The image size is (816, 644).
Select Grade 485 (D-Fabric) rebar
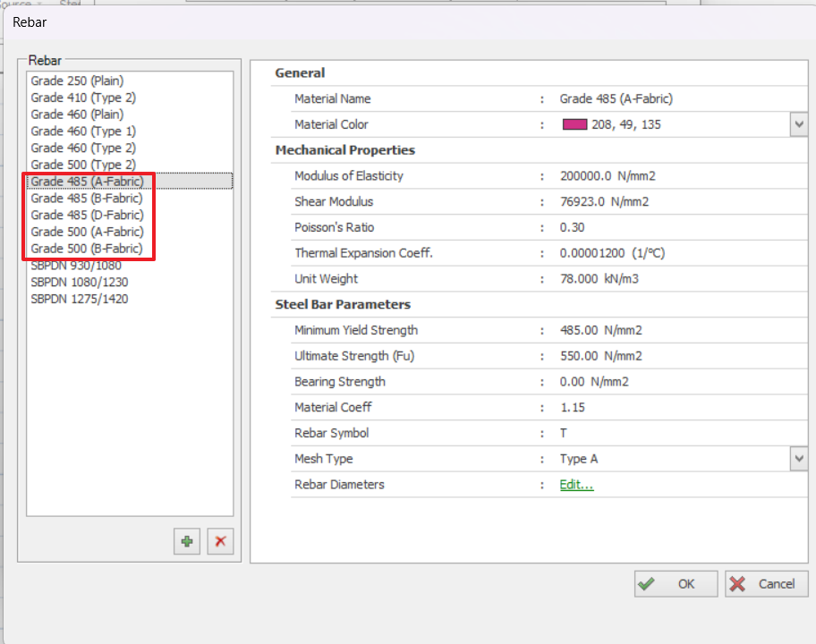pos(87,216)
